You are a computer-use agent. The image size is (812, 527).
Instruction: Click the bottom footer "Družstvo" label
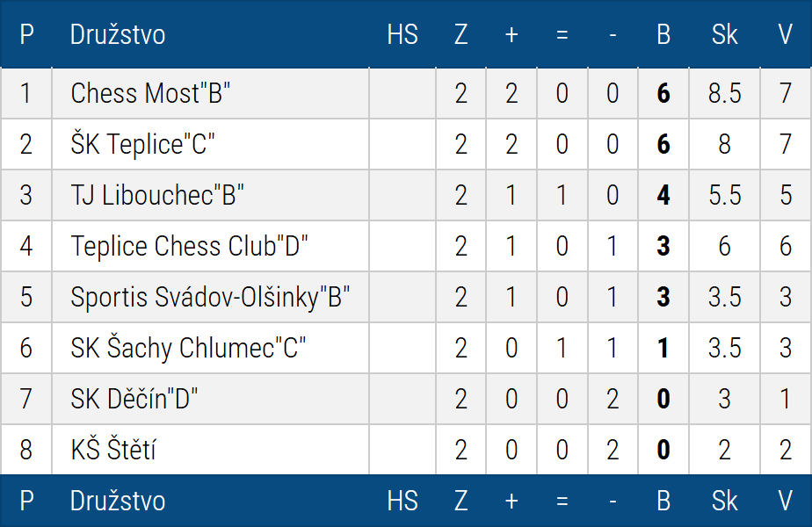click(x=118, y=501)
